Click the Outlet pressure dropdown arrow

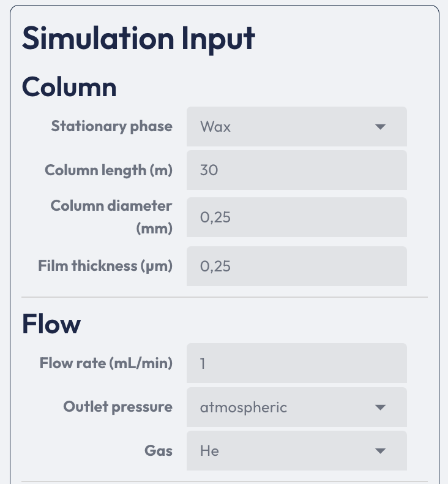click(x=380, y=407)
